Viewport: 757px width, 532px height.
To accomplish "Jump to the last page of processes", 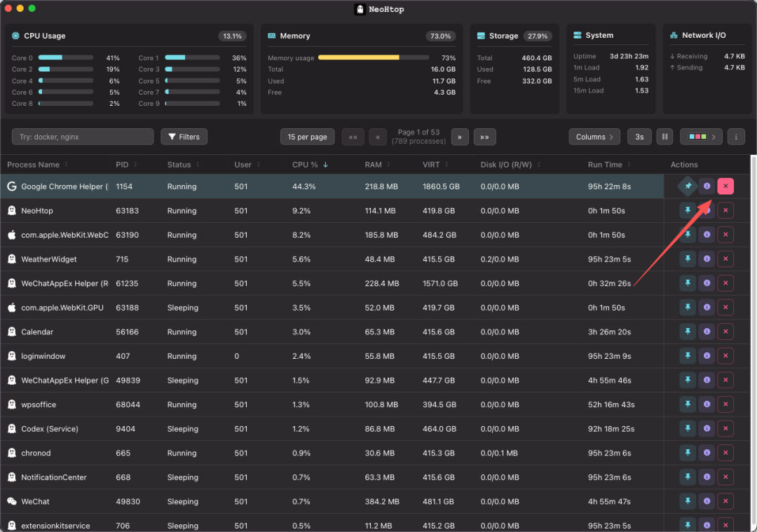I will coord(484,137).
